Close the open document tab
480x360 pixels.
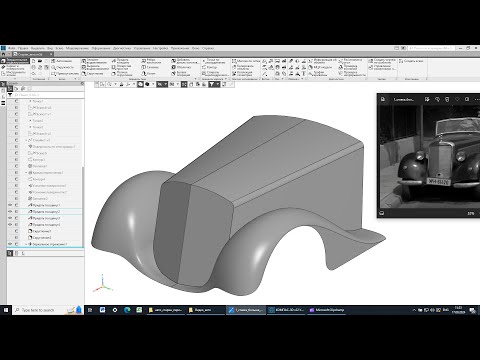52,54
